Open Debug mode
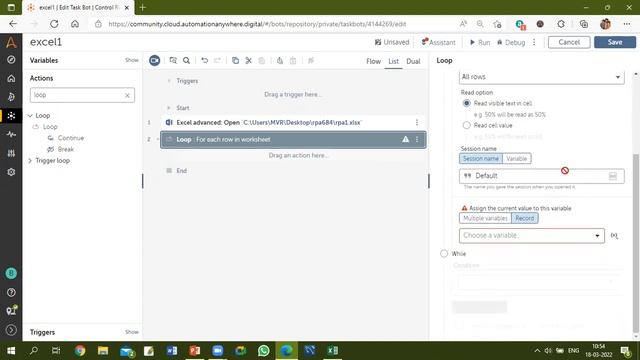This screenshot has height=360, width=640. tap(511, 42)
